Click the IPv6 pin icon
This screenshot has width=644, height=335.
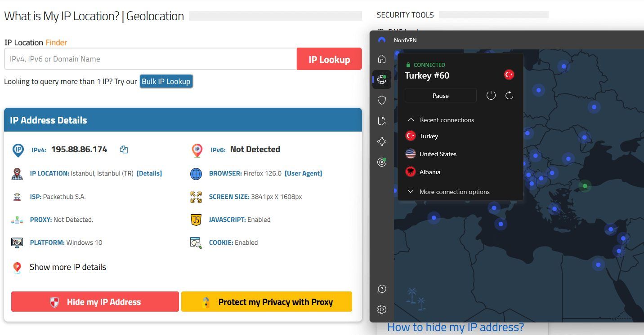(x=197, y=150)
